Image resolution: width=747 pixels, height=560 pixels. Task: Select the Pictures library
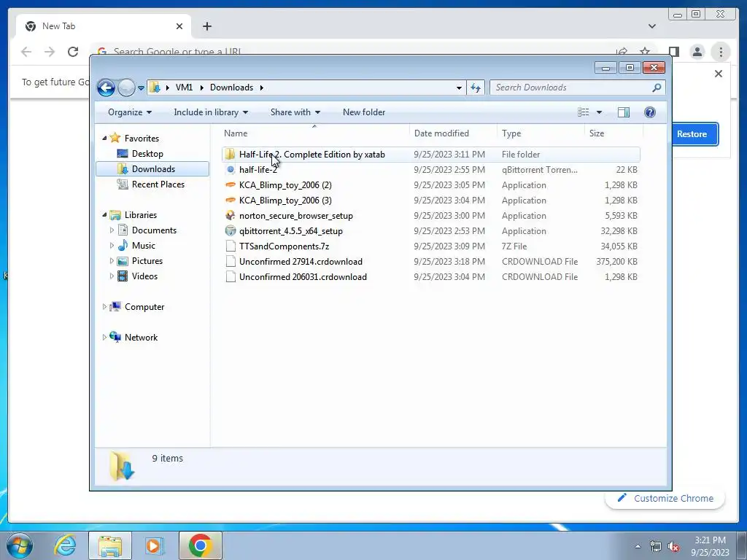(147, 261)
